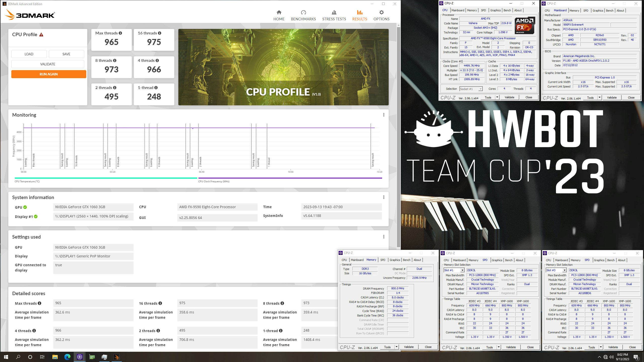Open Slot #3 memory slot dropdown

click(556, 270)
